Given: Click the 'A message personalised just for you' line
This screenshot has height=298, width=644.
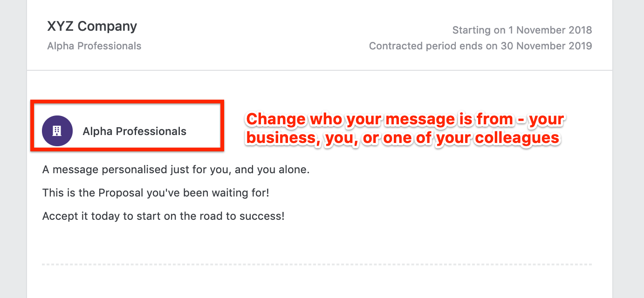Looking at the screenshot, I should (x=176, y=169).
